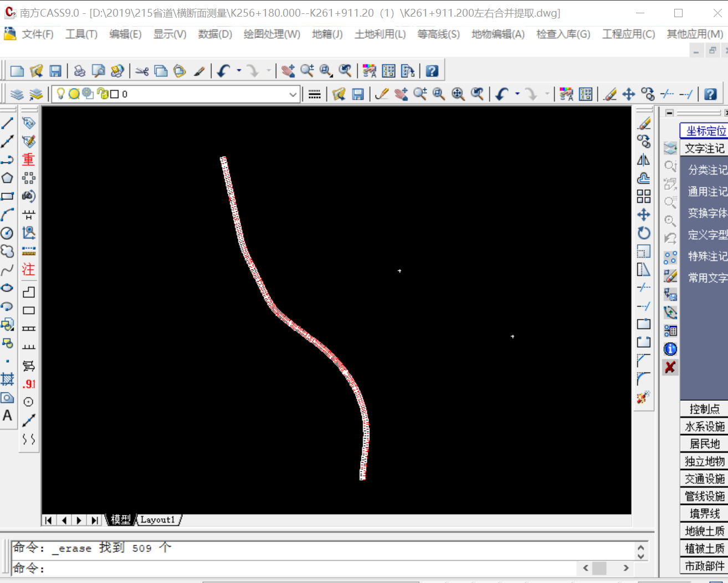Select the offset tool
Image resolution: width=728 pixels, height=583 pixels.
click(643, 178)
